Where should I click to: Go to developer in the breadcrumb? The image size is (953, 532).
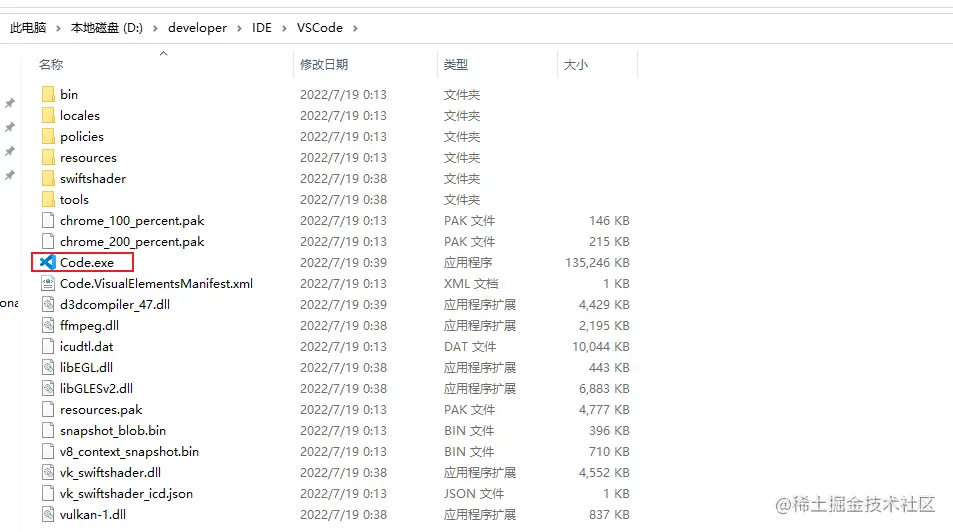click(x=197, y=28)
